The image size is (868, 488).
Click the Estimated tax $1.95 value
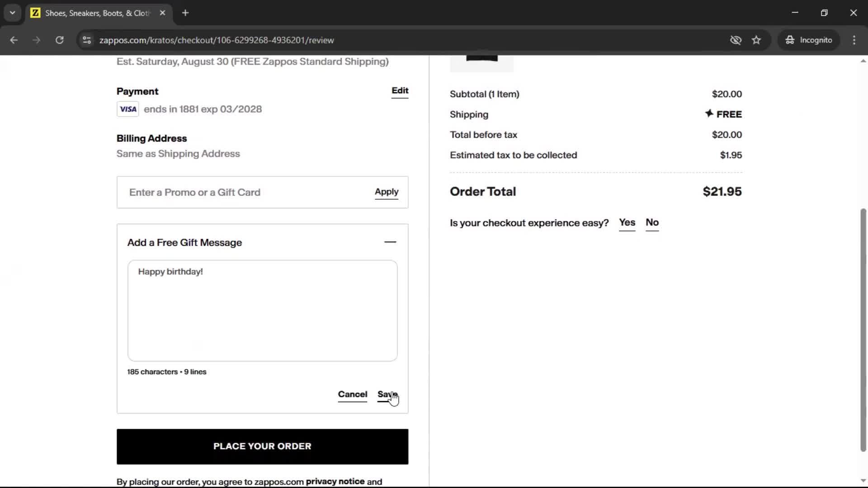(731, 155)
